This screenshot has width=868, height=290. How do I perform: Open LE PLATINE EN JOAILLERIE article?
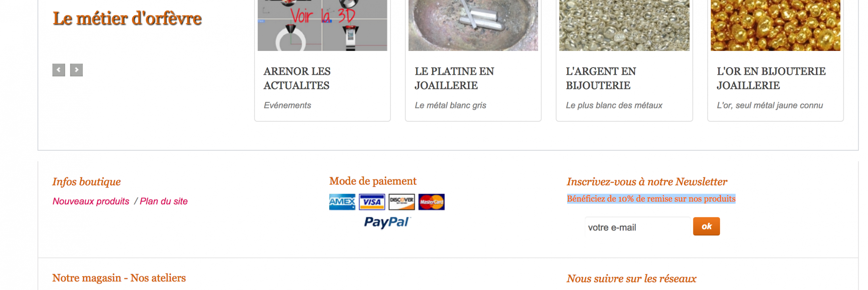coord(454,78)
